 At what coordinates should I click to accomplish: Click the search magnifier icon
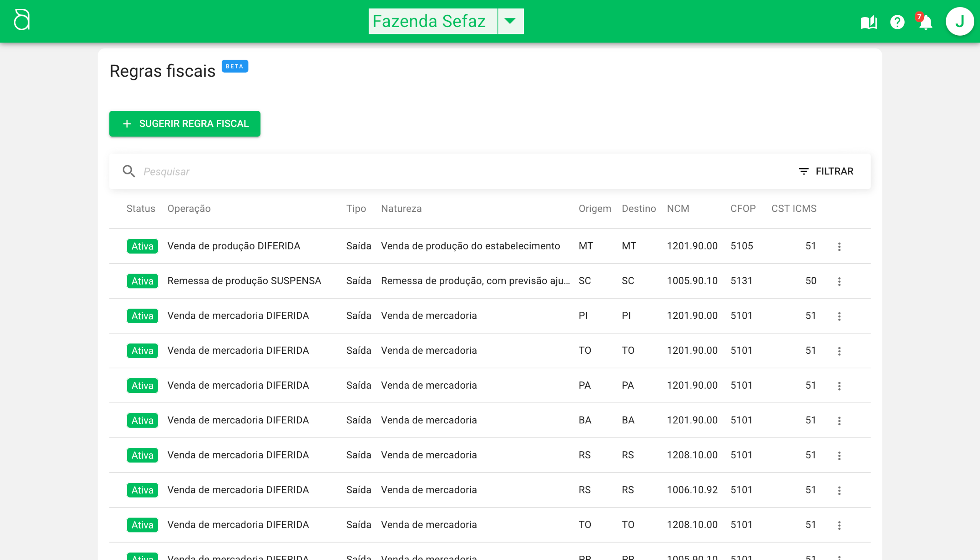point(129,171)
